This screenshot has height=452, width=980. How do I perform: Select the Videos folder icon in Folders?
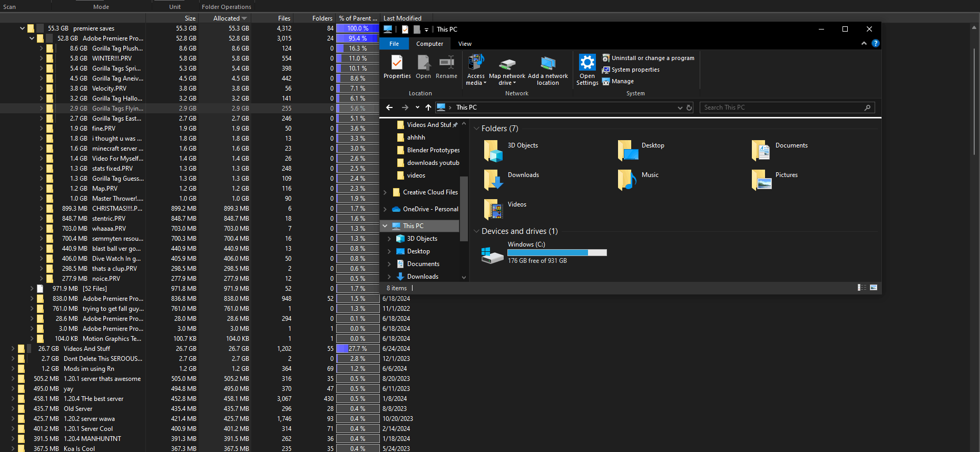pyautogui.click(x=493, y=210)
